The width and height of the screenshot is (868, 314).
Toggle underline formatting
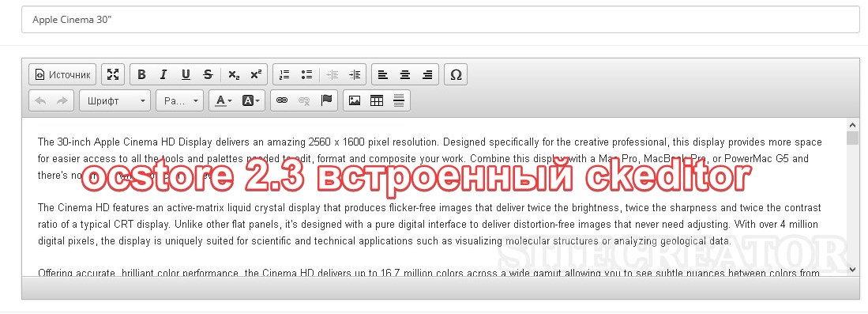(x=186, y=74)
